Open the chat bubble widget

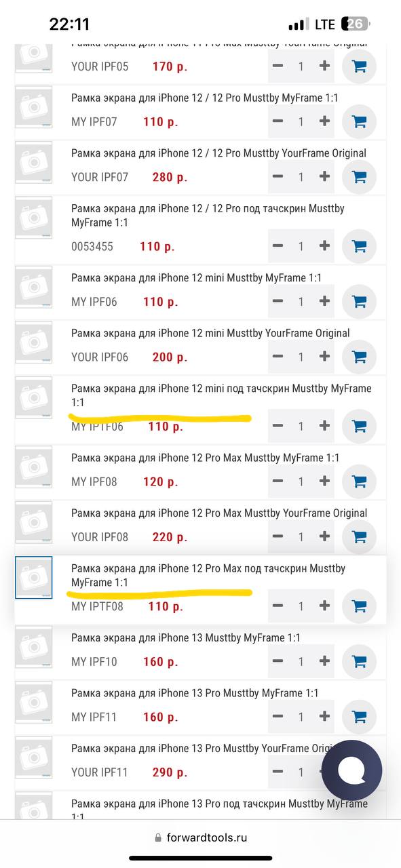pyautogui.click(x=351, y=771)
